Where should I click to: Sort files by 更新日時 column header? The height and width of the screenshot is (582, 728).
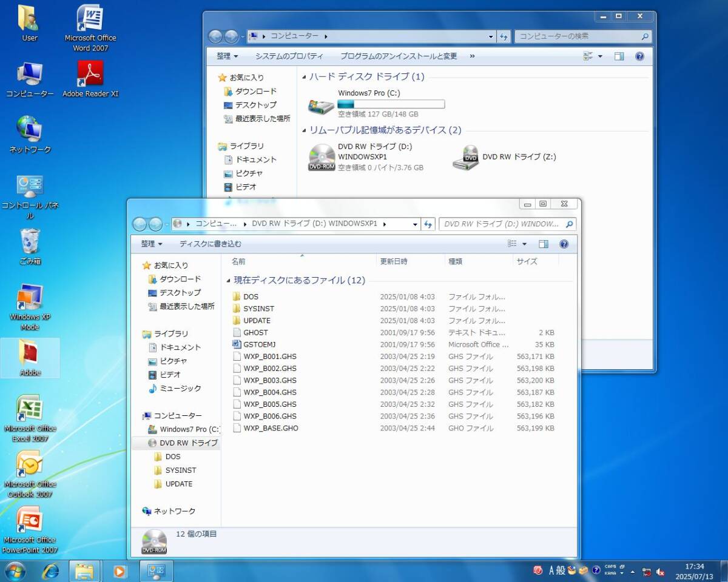click(x=410, y=261)
